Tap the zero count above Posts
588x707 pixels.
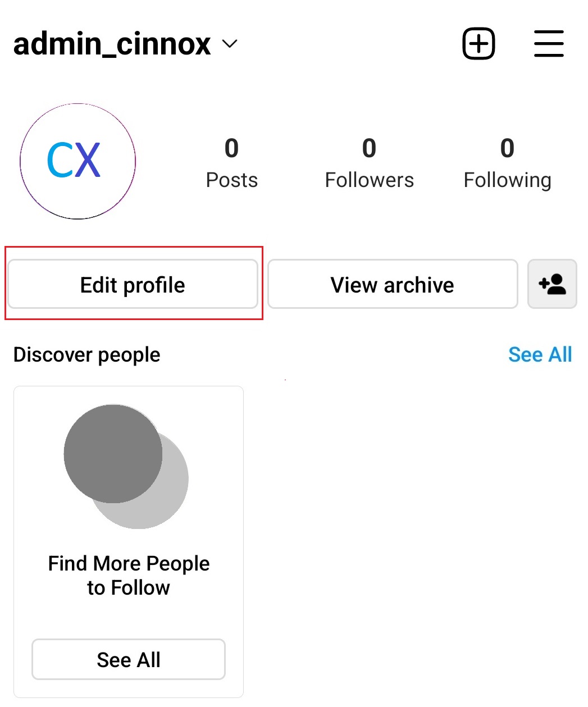coord(231,148)
